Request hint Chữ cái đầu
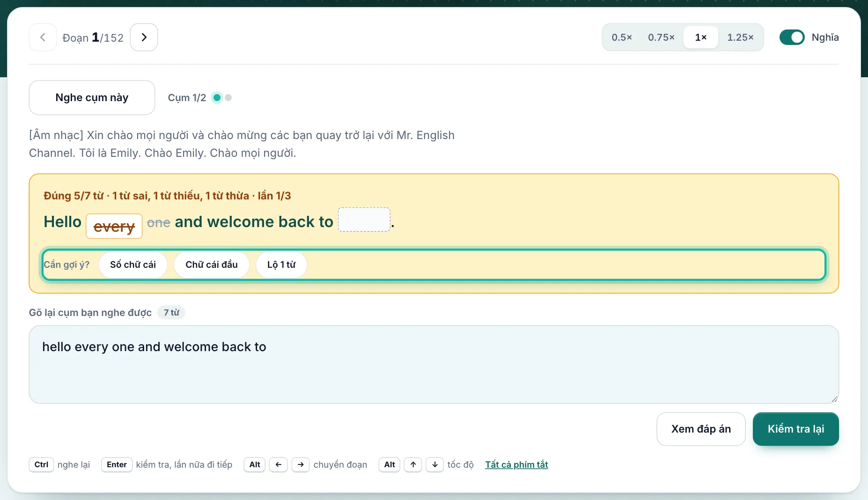Viewport: 868px width, 500px height. [212, 265]
